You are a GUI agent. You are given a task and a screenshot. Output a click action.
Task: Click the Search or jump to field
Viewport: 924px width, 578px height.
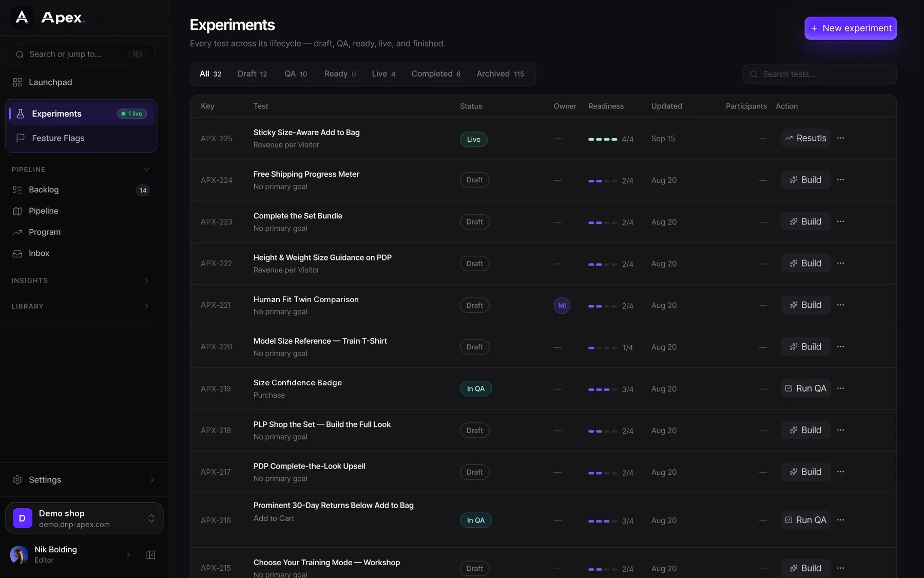pos(81,54)
